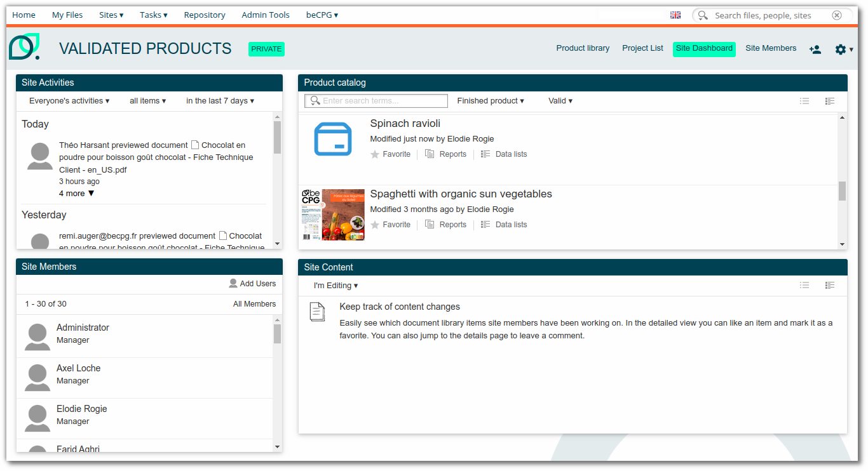Open Reports for Spaghetti with organic sun vegetables

pyautogui.click(x=452, y=224)
